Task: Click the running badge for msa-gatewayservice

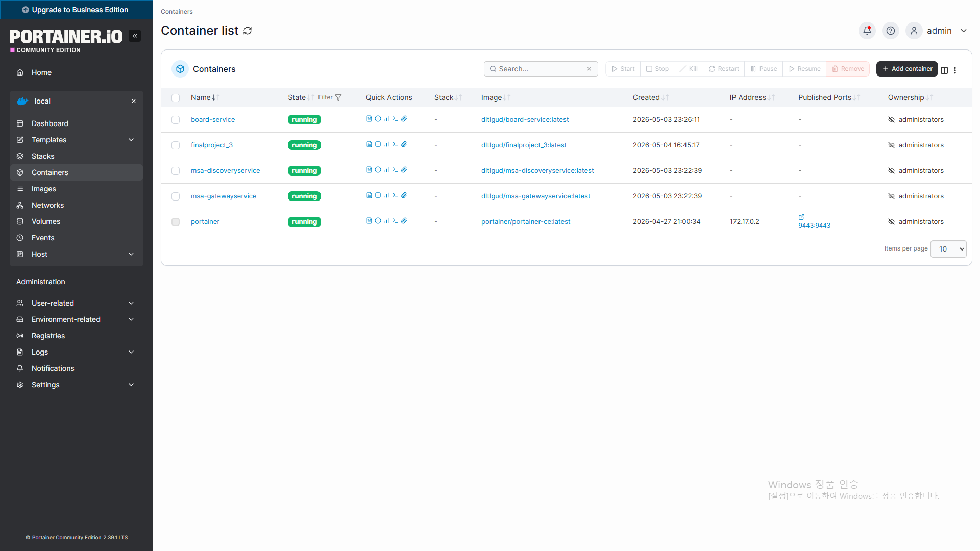Action: 304,196
